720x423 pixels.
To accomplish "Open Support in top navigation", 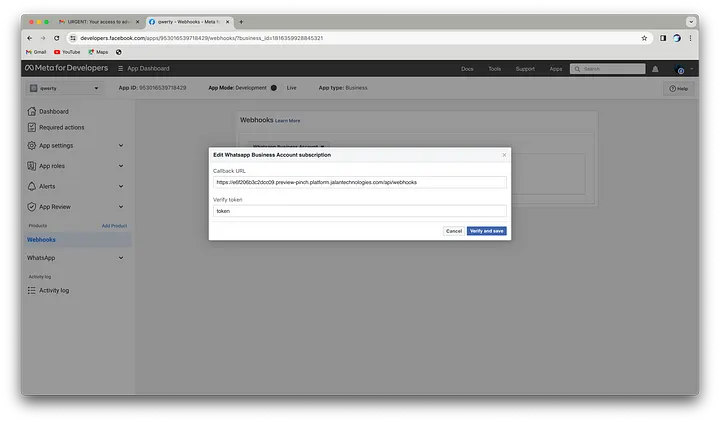I will (x=525, y=69).
